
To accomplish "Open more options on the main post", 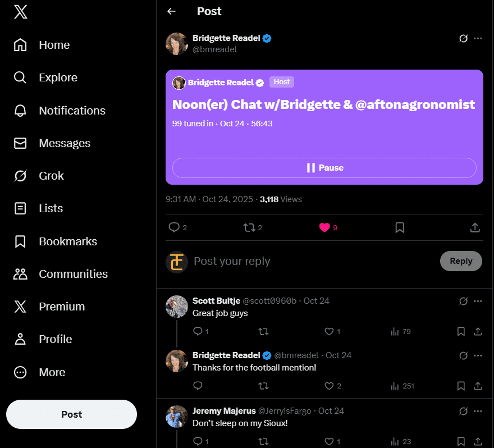I will (x=478, y=39).
